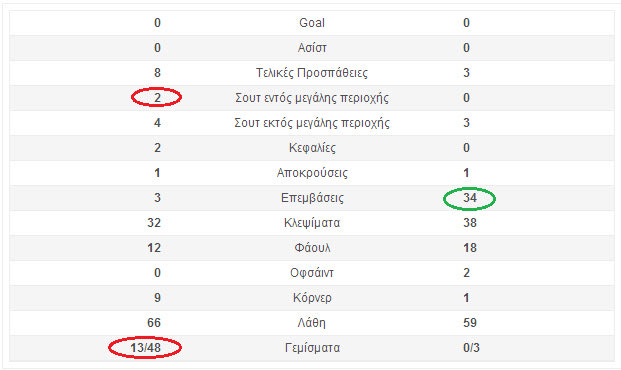Click the Κλεψίματα label

point(312,223)
